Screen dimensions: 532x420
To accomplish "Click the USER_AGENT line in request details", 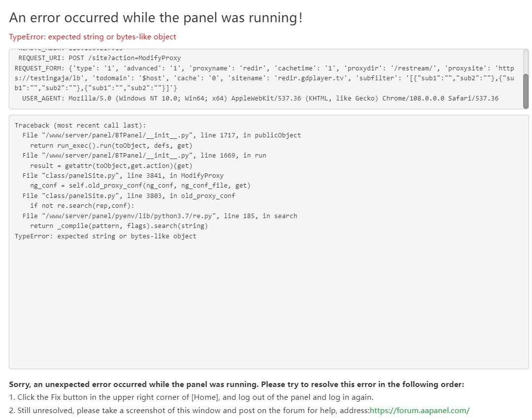I will click(x=260, y=98).
